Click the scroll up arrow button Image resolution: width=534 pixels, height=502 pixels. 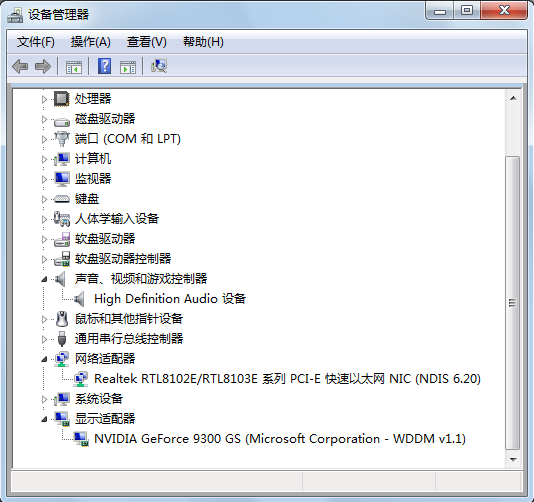[x=513, y=98]
